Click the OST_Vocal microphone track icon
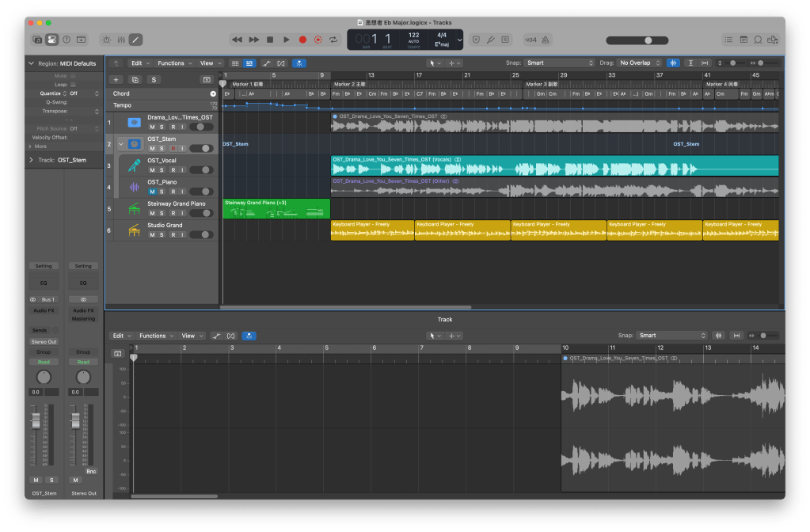The width and height of the screenshot is (810, 532). (x=134, y=166)
